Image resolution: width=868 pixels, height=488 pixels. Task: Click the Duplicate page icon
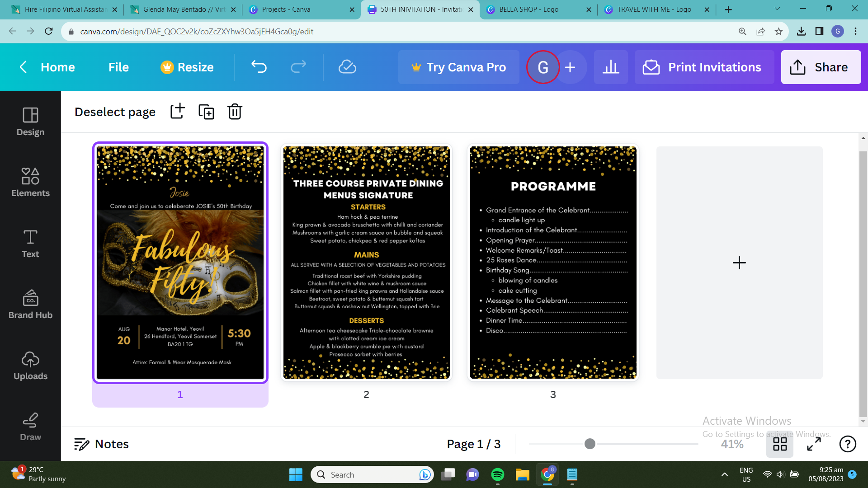pyautogui.click(x=206, y=111)
